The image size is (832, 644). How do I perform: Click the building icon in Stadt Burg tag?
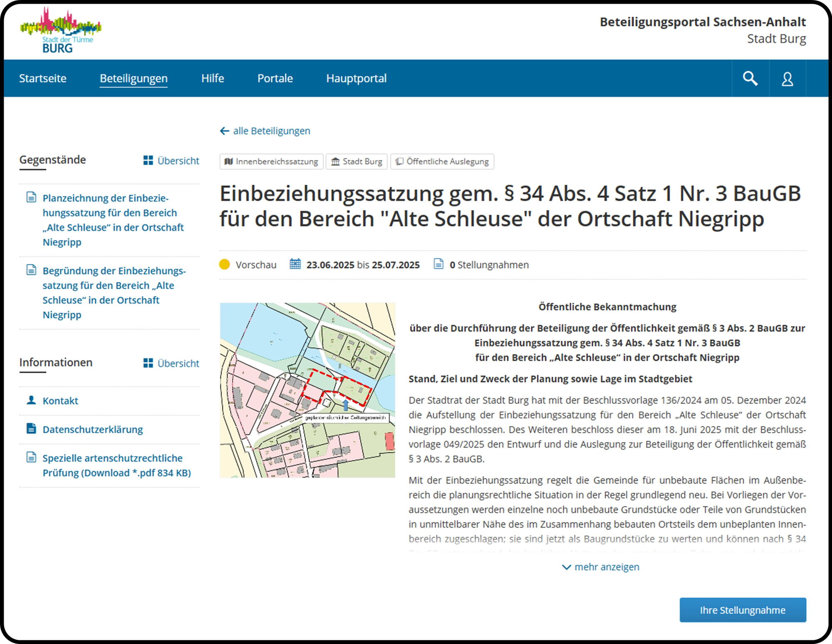[x=335, y=161]
